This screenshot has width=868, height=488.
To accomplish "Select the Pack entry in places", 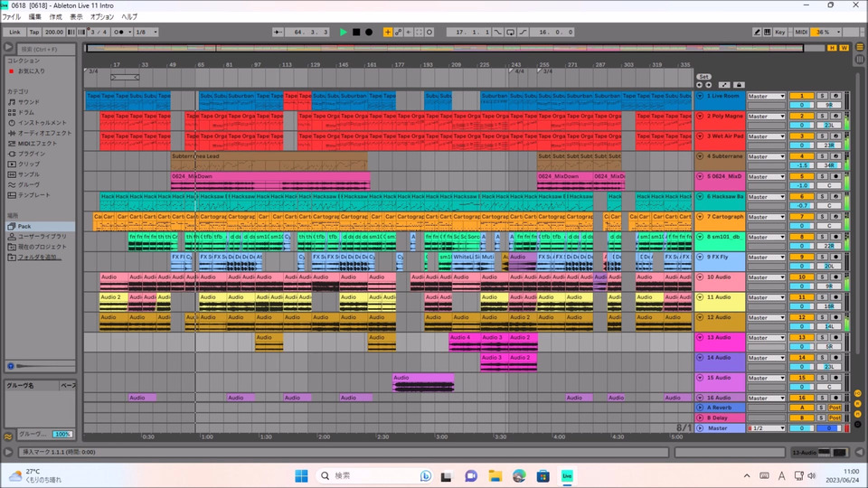I will tap(40, 226).
